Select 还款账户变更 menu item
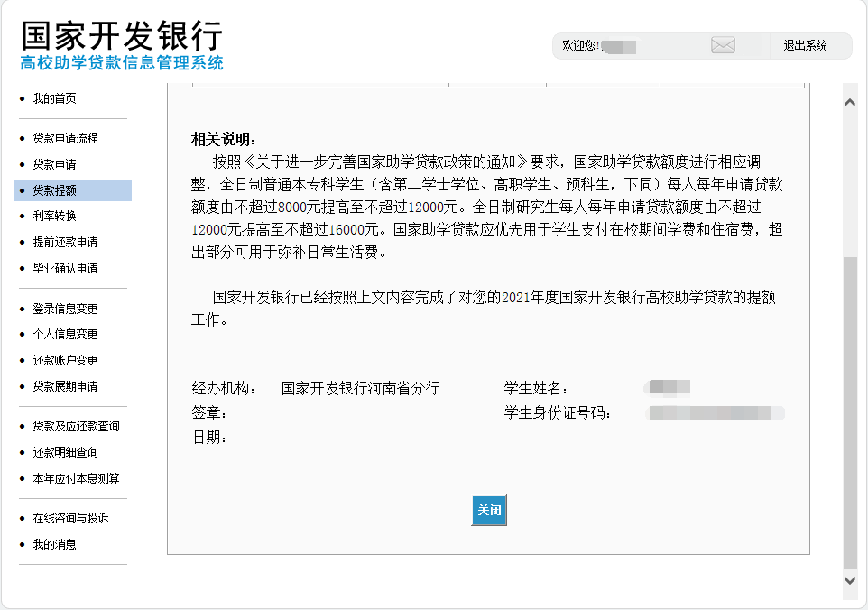This screenshot has height=610, width=868. coord(65,360)
